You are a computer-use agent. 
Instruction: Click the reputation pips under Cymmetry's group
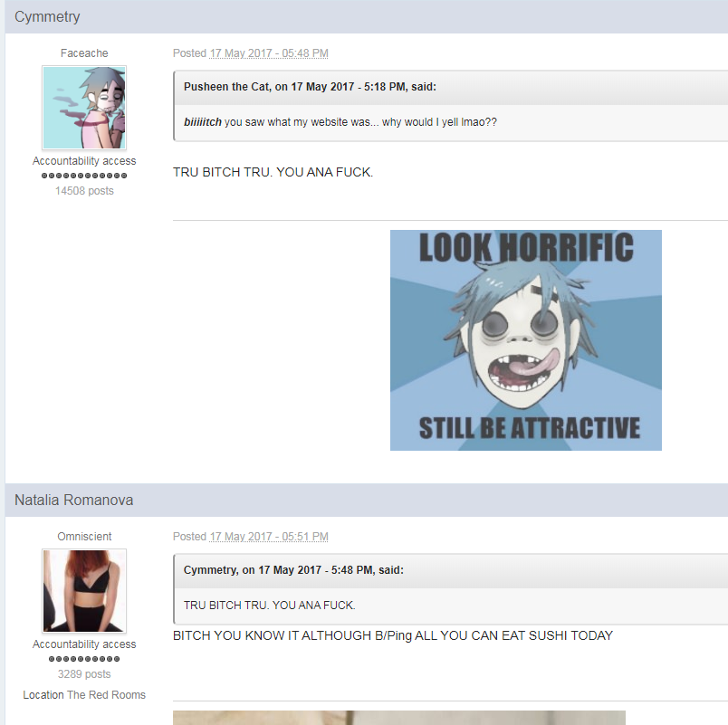(84, 176)
